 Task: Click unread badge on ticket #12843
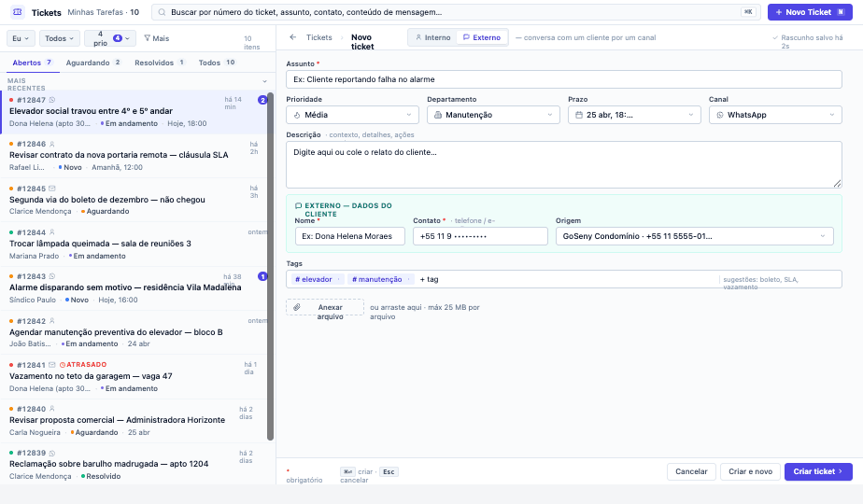(x=262, y=276)
